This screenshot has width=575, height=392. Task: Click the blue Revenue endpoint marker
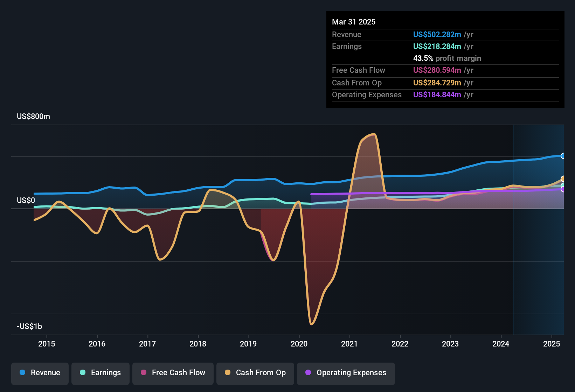click(563, 156)
